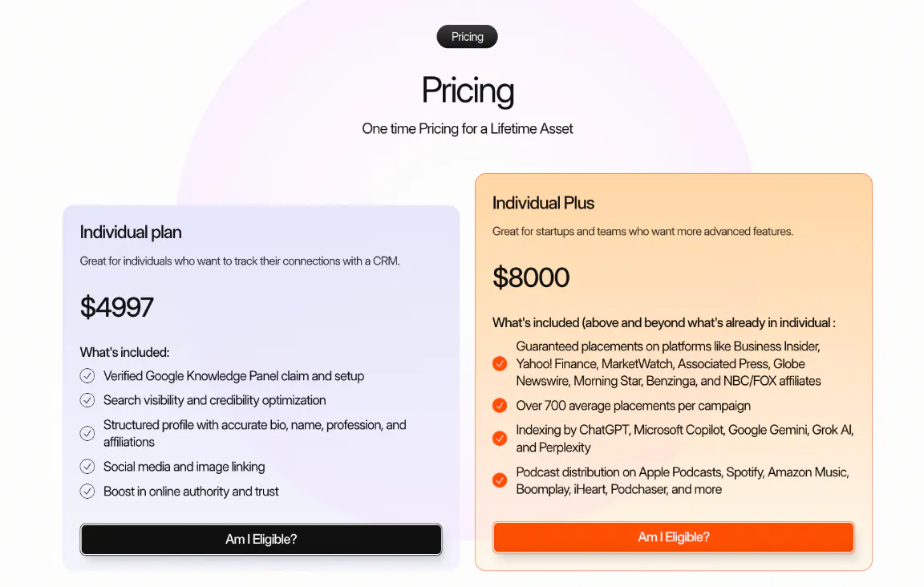The image size is (924, 587).
Task: Click check icon beside Boost in online authority
Action: [x=87, y=491]
